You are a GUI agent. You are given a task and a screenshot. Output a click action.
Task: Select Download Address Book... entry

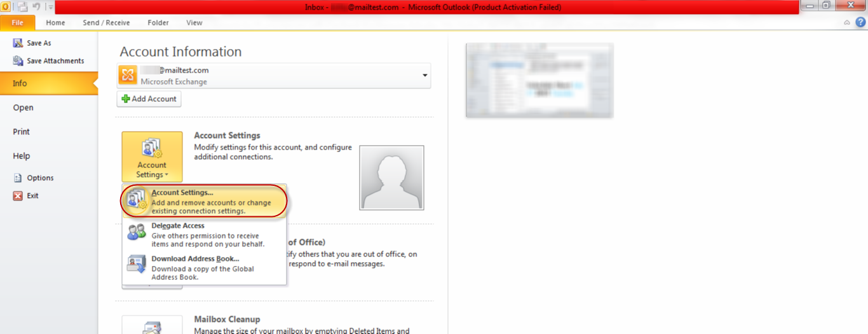204,268
